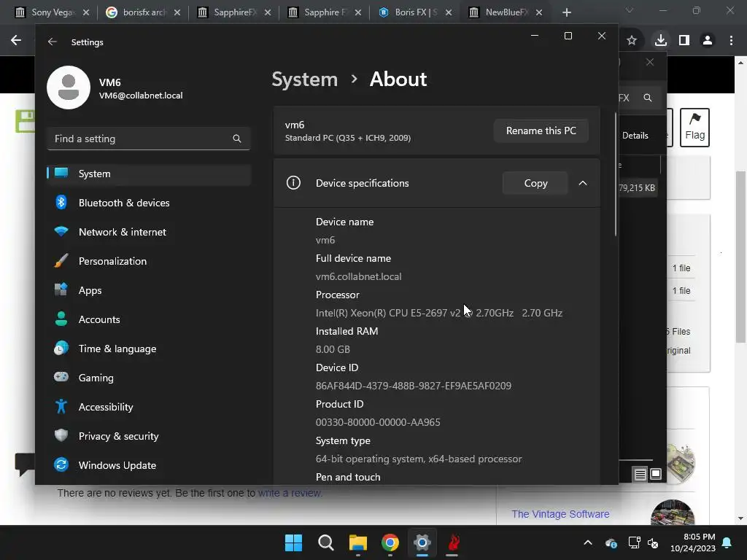Click the red flame app on the taskbar
Viewport: 747px width, 560px height.
453,542
